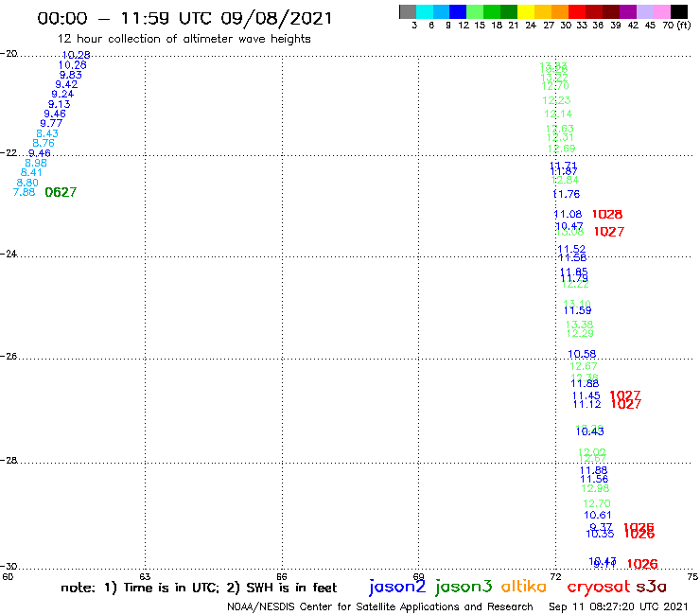
Task: Click the wave height value 13.38
Action: [580, 325]
